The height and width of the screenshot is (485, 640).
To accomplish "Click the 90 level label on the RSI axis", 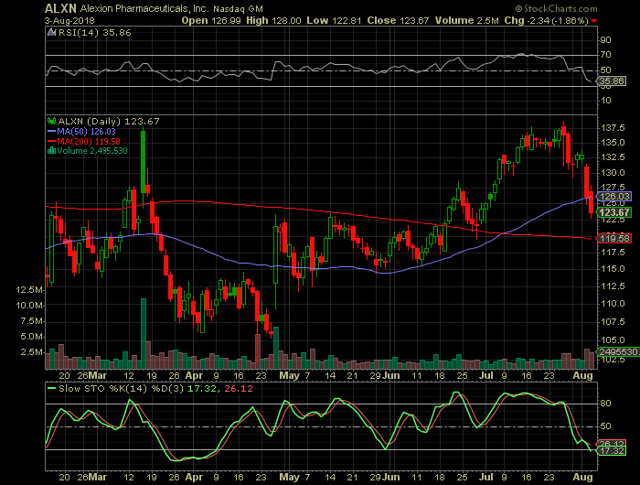I will click(x=606, y=40).
